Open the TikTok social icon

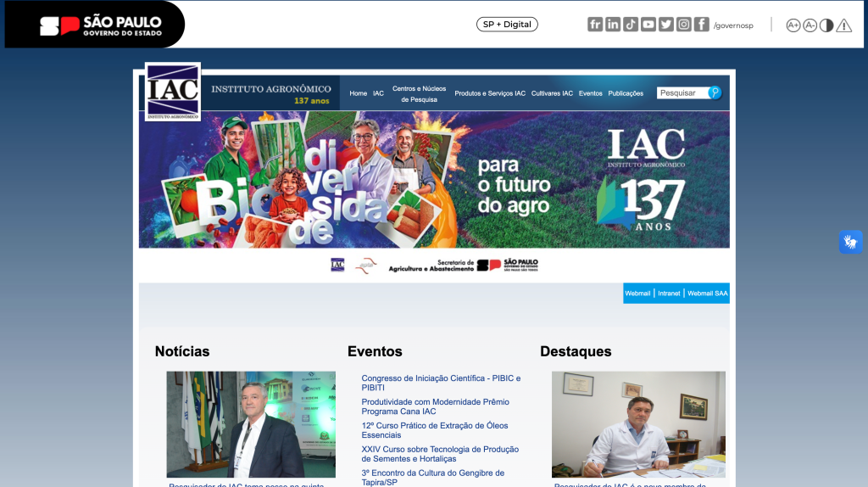tap(630, 25)
